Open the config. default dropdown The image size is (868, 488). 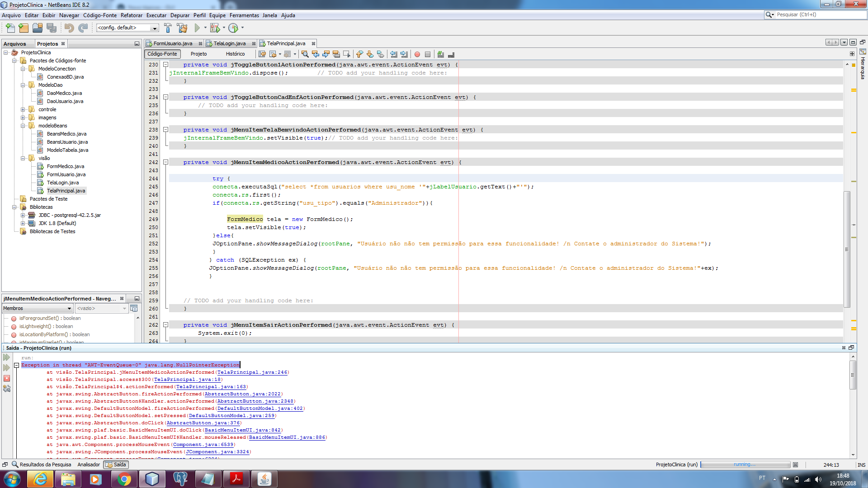click(155, 28)
